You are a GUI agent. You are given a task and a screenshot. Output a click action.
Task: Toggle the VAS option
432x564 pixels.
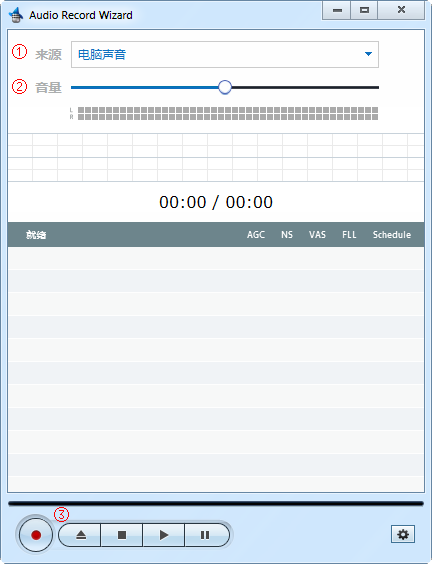pyautogui.click(x=317, y=235)
